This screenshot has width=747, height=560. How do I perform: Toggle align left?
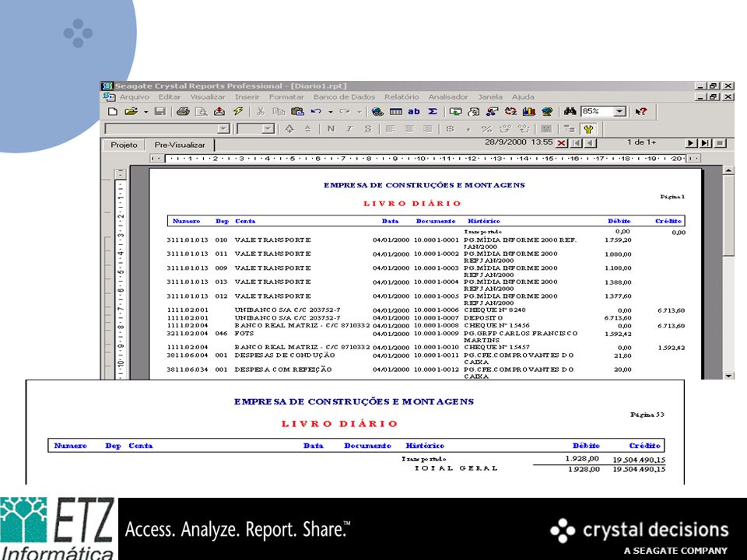click(391, 129)
